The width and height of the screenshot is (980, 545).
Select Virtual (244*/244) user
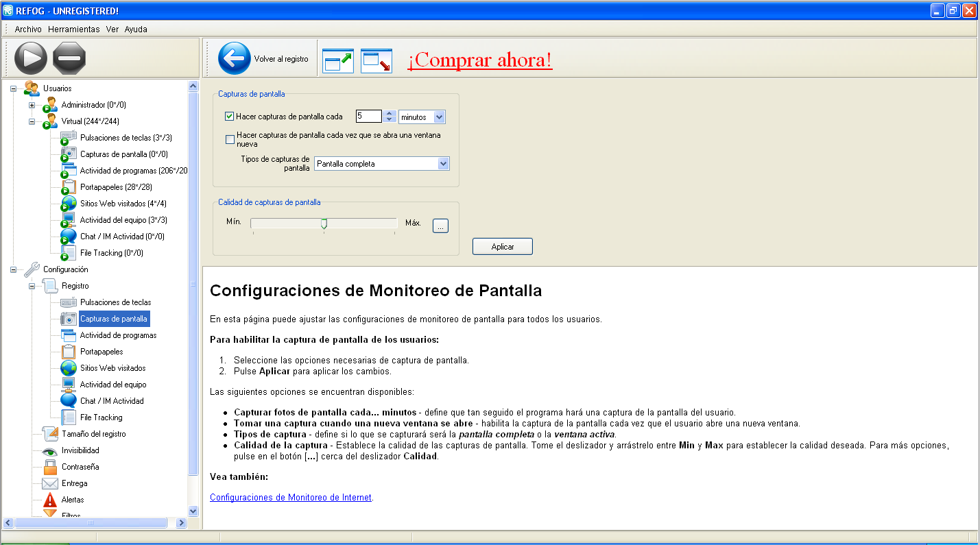coord(90,121)
